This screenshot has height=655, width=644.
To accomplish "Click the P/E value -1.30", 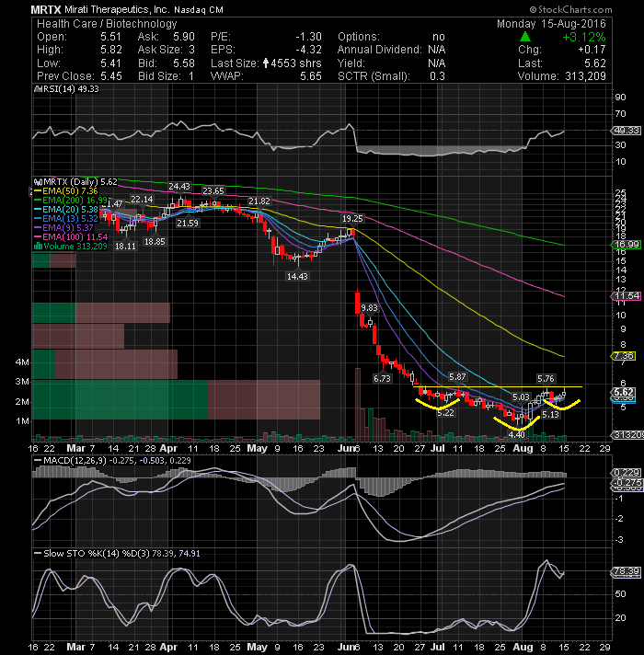I will (308, 37).
